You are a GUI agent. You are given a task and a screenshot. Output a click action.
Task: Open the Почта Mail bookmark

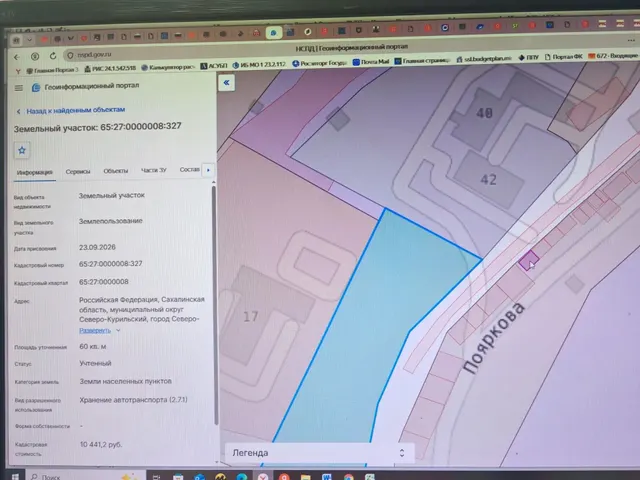click(x=371, y=62)
